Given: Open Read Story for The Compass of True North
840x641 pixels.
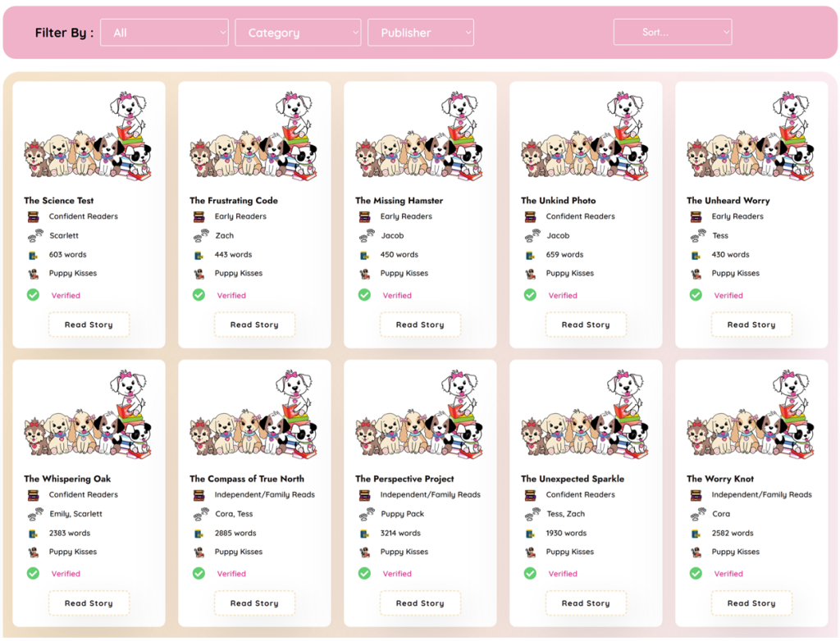Looking at the screenshot, I should 254,603.
